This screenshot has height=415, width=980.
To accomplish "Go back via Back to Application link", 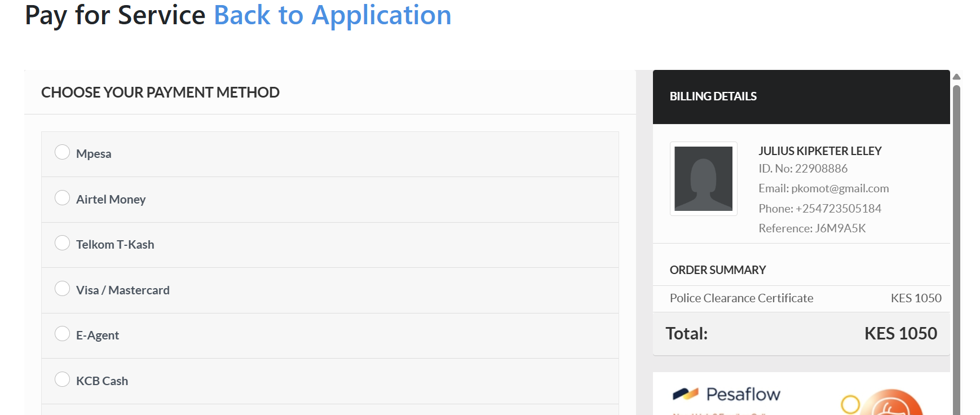I will click(332, 15).
